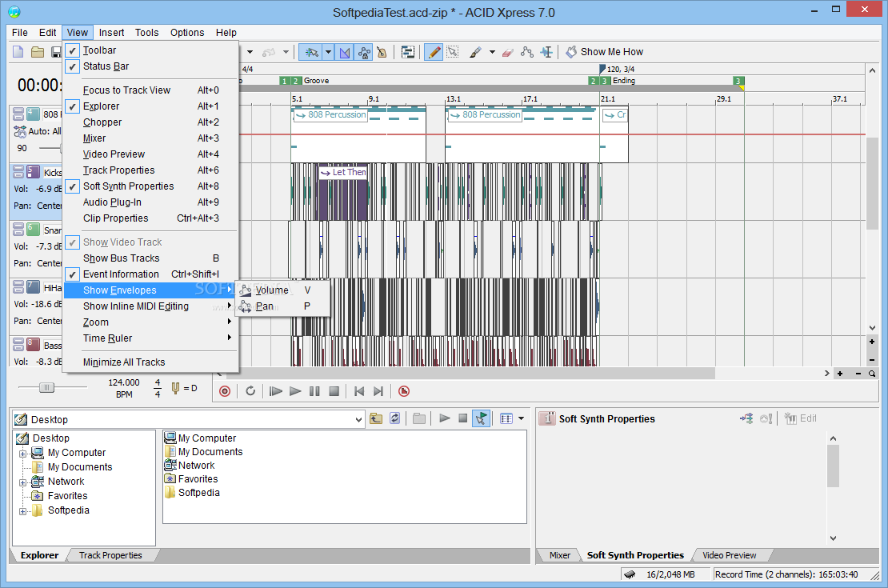Go to end of project
This screenshot has width=888, height=588.
click(378, 391)
